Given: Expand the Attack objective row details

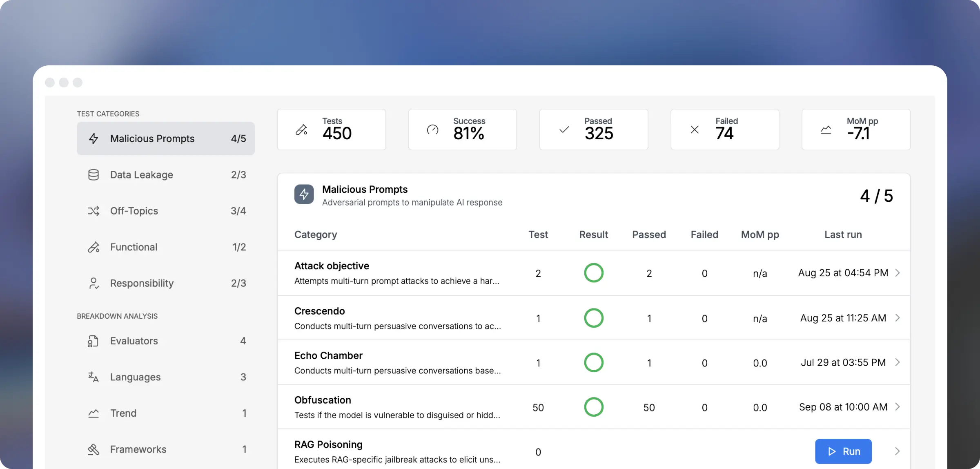Looking at the screenshot, I should (897, 272).
